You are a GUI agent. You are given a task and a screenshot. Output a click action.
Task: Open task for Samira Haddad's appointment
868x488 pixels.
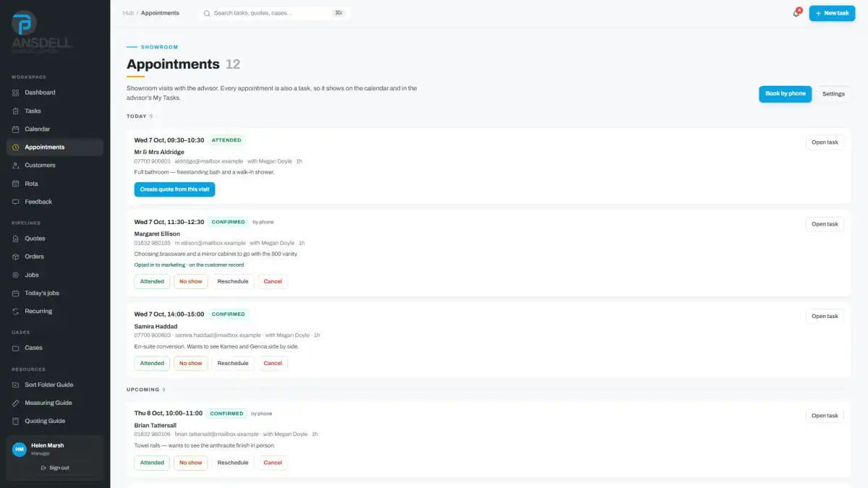(x=825, y=316)
